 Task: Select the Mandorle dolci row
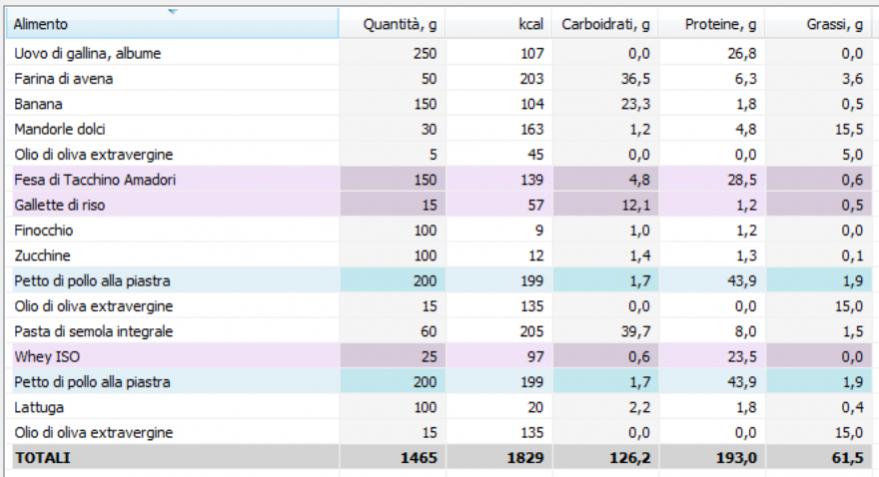point(58,129)
